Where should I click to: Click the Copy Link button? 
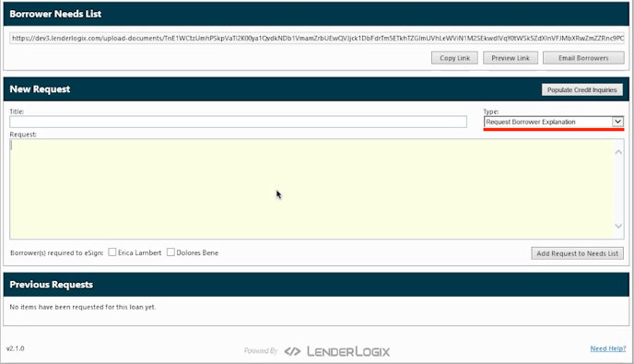tap(454, 58)
